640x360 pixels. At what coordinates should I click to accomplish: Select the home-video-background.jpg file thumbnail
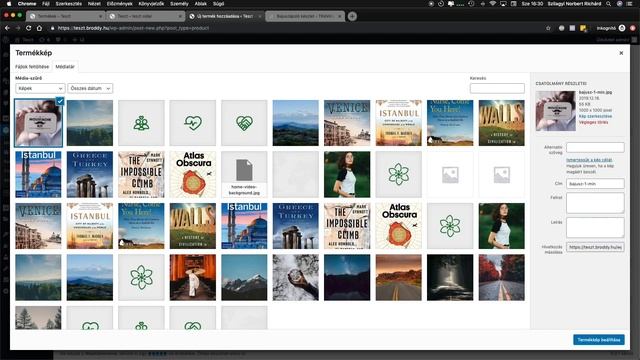click(x=244, y=174)
